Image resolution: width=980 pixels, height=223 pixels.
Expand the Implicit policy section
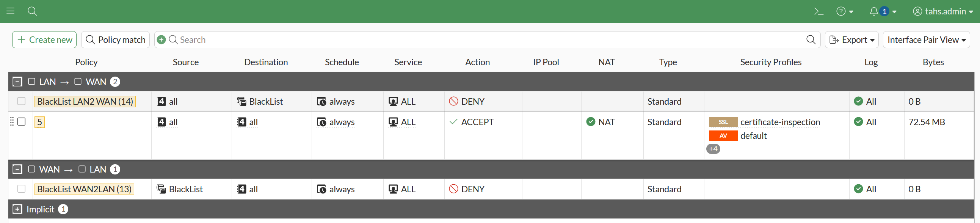[x=17, y=209]
